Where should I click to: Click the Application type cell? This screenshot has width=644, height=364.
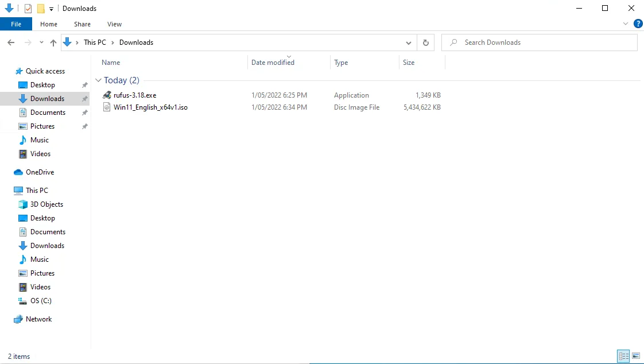(351, 95)
